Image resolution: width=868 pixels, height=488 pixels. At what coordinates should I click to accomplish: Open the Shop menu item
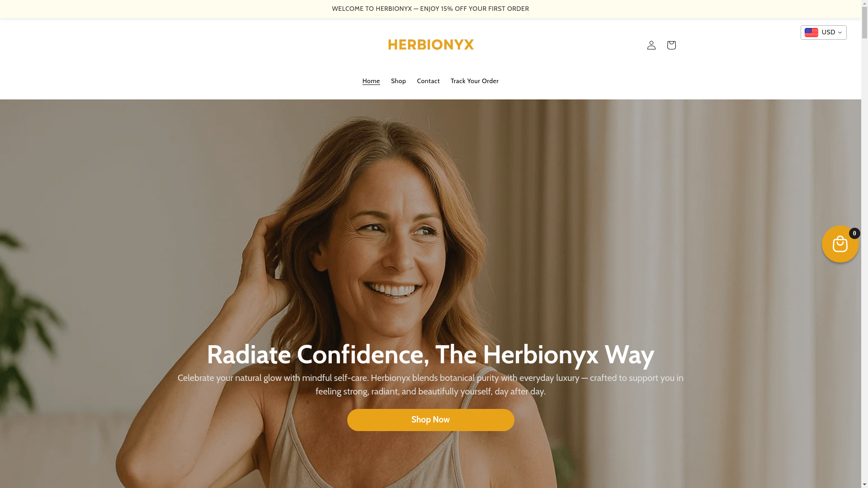pos(398,81)
